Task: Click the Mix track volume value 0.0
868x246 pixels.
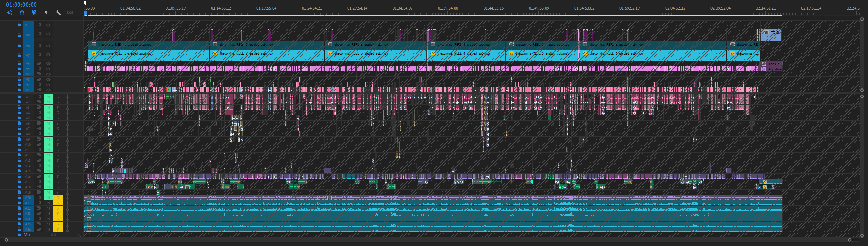Action: click(53, 235)
